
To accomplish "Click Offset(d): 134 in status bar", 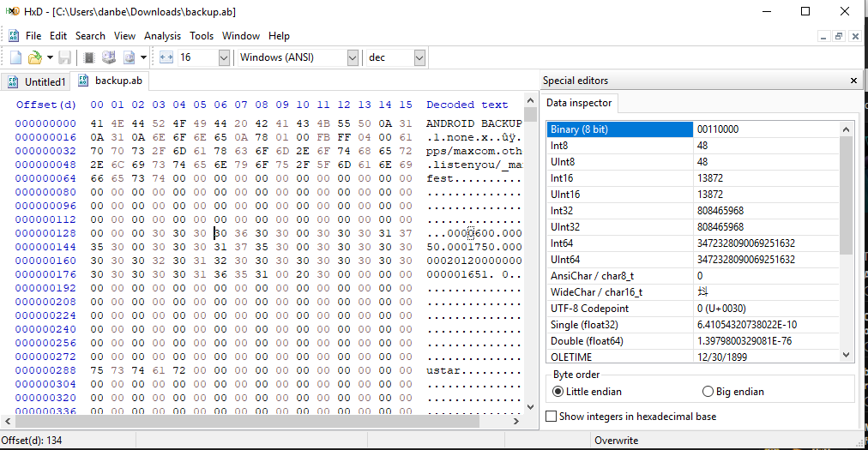I will tap(32, 441).
